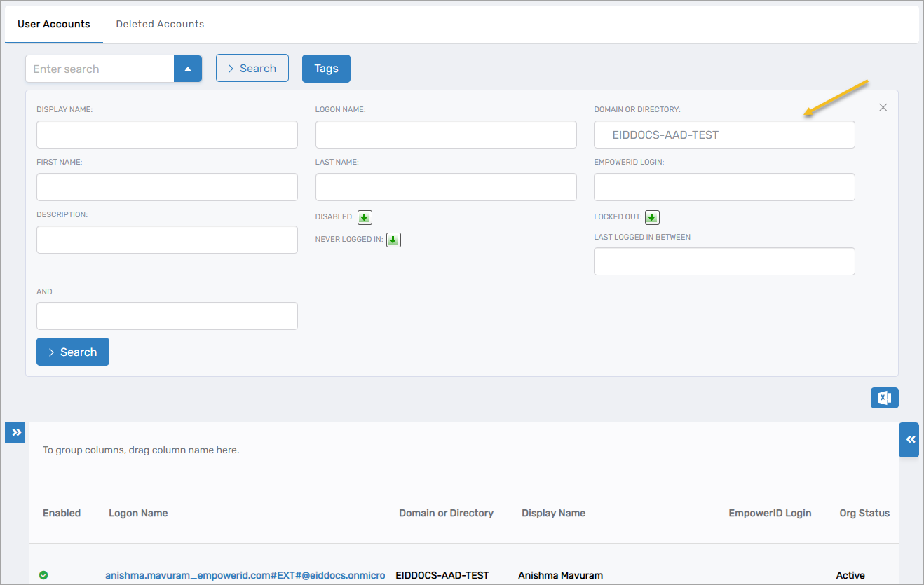Click the Domain or Directory field
Screen dimensions: 924x585
tap(723, 135)
